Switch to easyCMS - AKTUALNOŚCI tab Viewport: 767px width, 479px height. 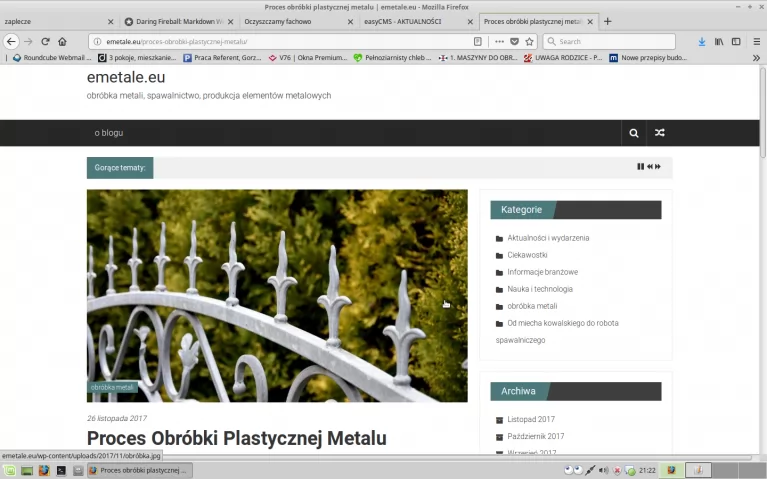(410, 21)
